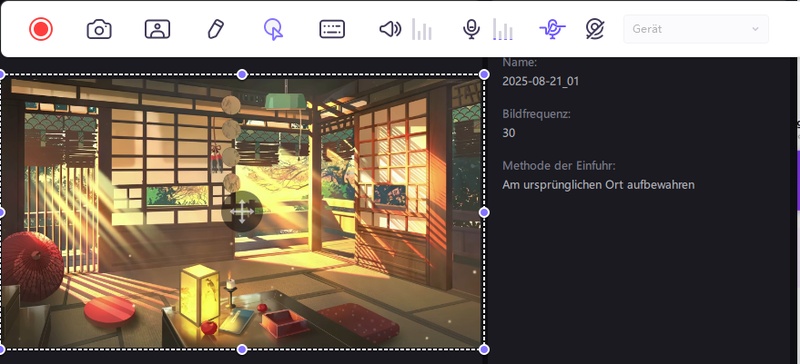Start recording with the red record button
800x364 pixels.
point(41,29)
